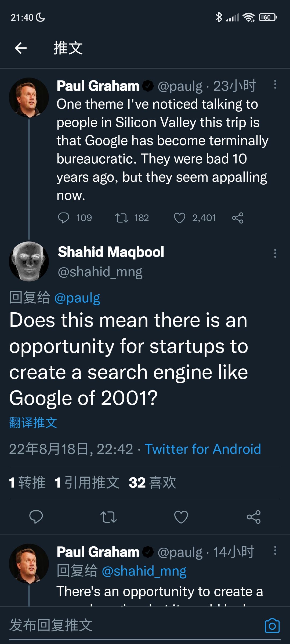Image resolution: width=290 pixels, height=644 pixels.
Task: Open Shahid Maqbool's profile picture
Action: [29, 261]
